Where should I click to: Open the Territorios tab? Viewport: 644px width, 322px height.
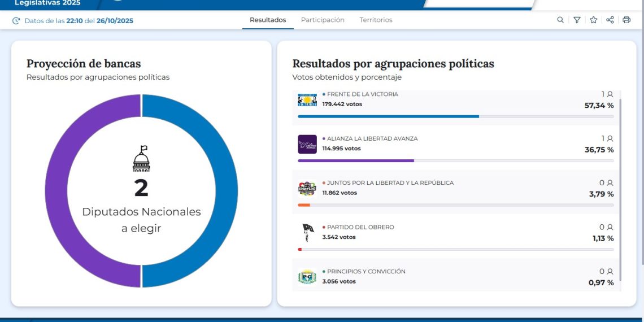pyautogui.click(x=376, y=20)
